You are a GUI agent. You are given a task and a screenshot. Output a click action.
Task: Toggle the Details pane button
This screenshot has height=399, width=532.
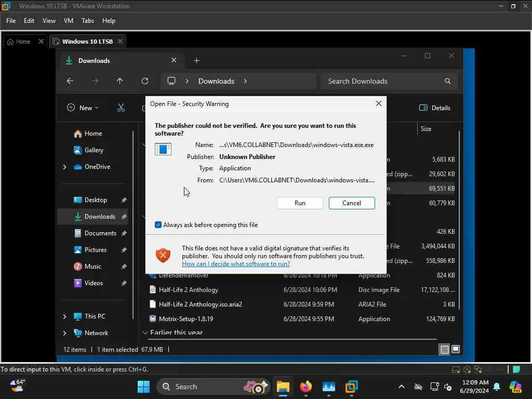[435, 108]
